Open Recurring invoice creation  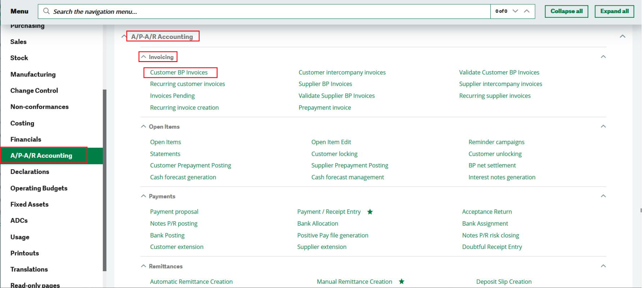tap(184, 108)
